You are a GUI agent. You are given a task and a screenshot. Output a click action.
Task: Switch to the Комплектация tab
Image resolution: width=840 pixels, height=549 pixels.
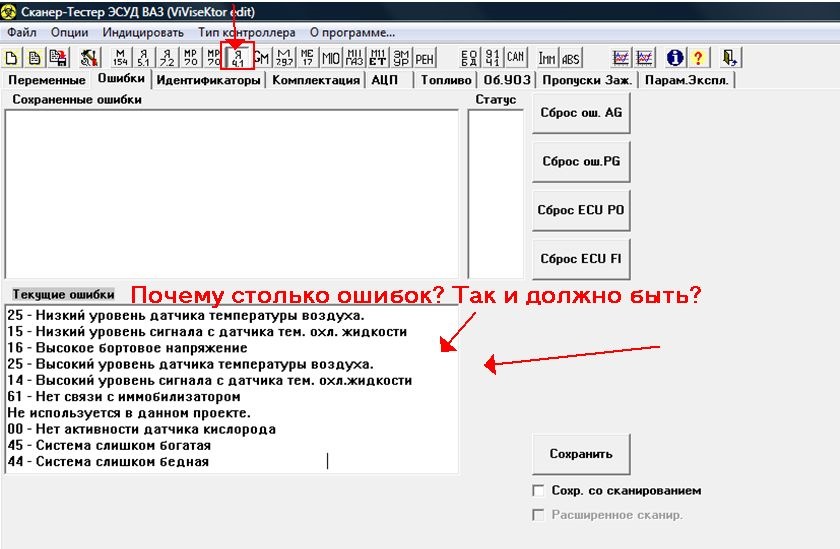pyautogui.click(x=316, y=80)
